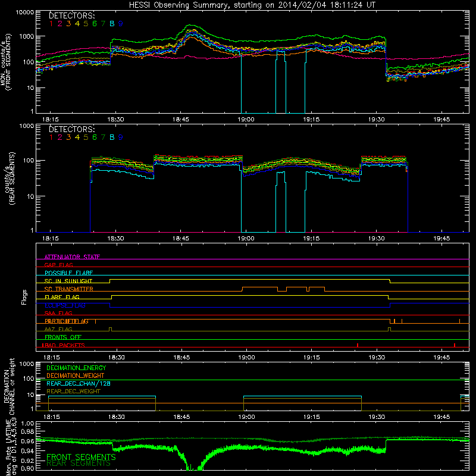Click the GAP FLAG label

(58, 265)
